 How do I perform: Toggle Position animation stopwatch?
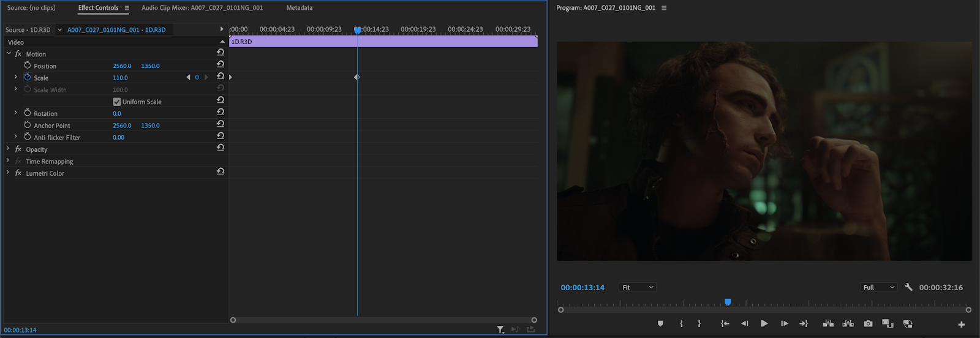28,65
